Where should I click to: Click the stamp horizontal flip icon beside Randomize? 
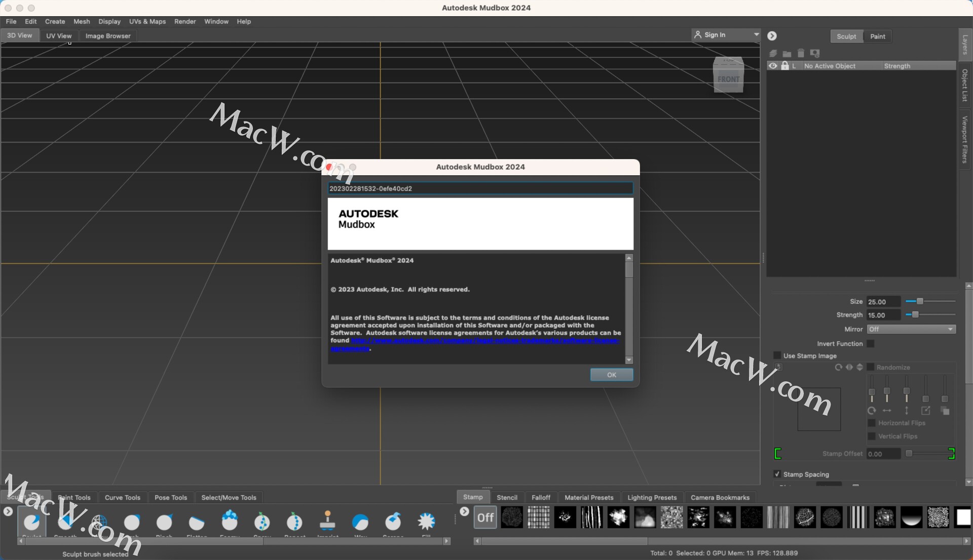[849, 367]
